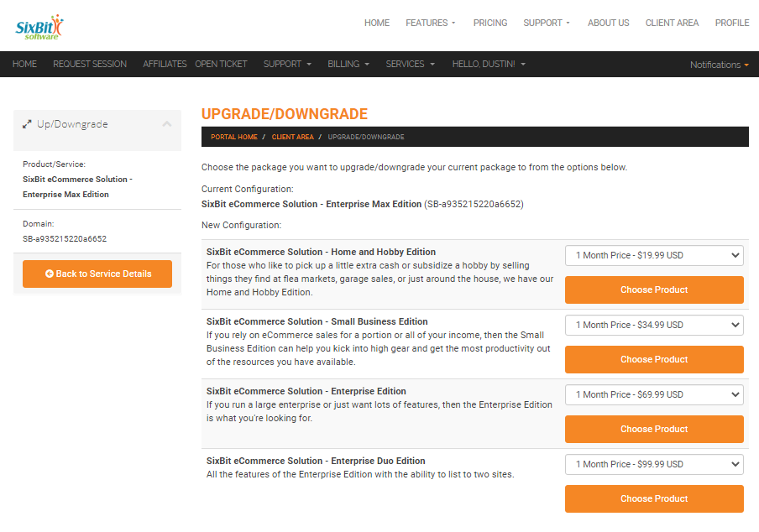The width and height of the screenshot is (759, 532).
Task: Open PROFILE in the top navigation
Action: coord(732,23)
